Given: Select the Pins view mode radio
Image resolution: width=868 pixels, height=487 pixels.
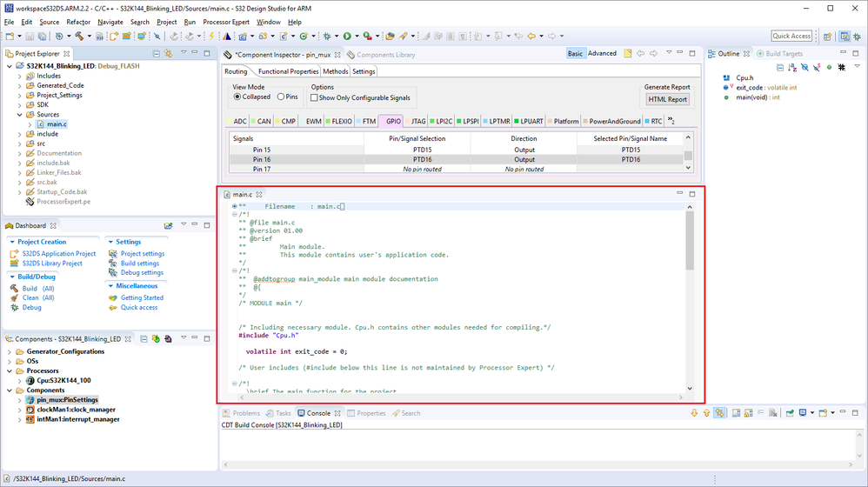Looking at the screenshot, I should pos(281,97).
